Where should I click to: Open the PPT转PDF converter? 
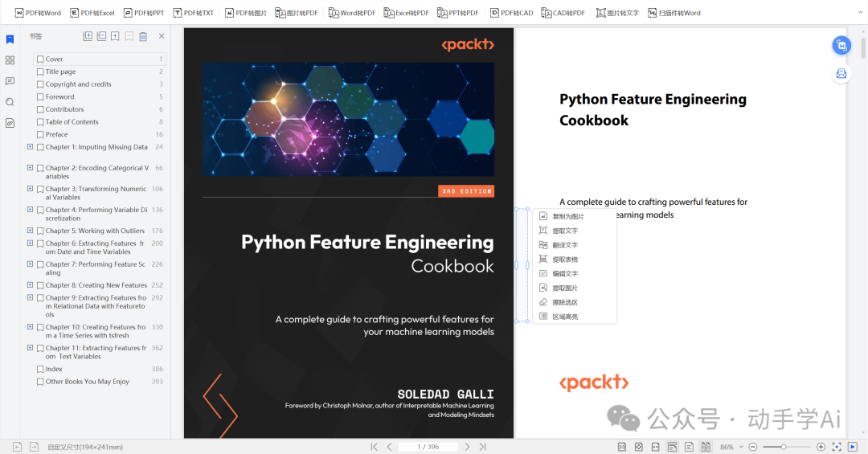point(458,13)
